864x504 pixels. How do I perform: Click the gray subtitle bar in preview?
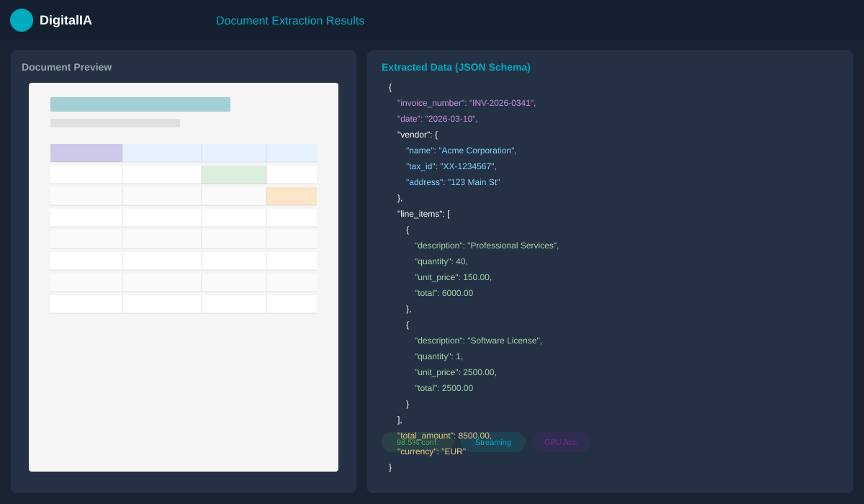pyautogui.click(x=115, y=123)
